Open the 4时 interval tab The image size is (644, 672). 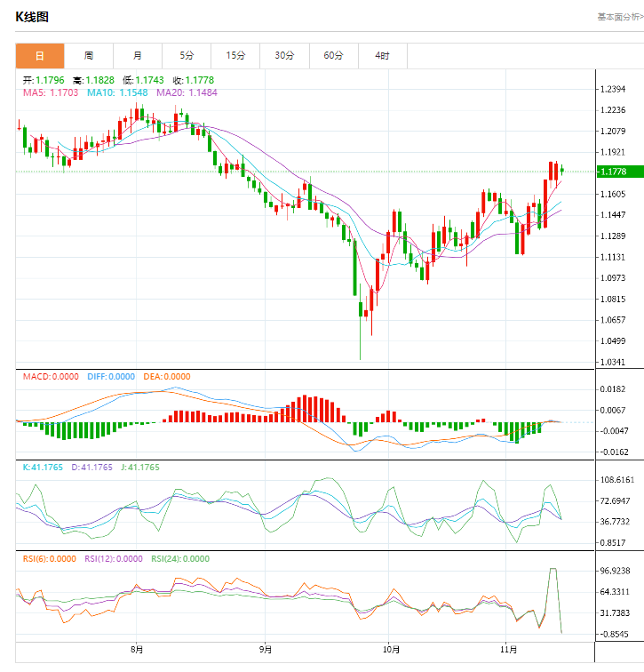[x=382, y=56]
